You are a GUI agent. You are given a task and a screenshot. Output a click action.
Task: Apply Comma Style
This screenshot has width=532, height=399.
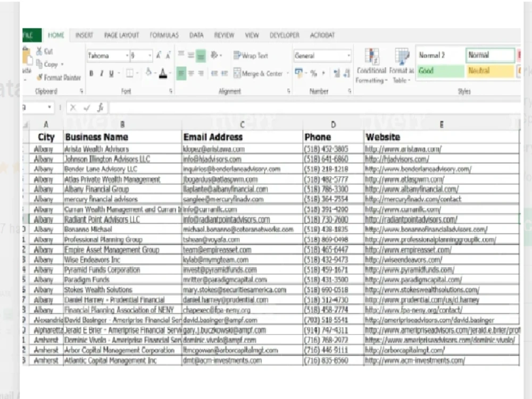323,73
